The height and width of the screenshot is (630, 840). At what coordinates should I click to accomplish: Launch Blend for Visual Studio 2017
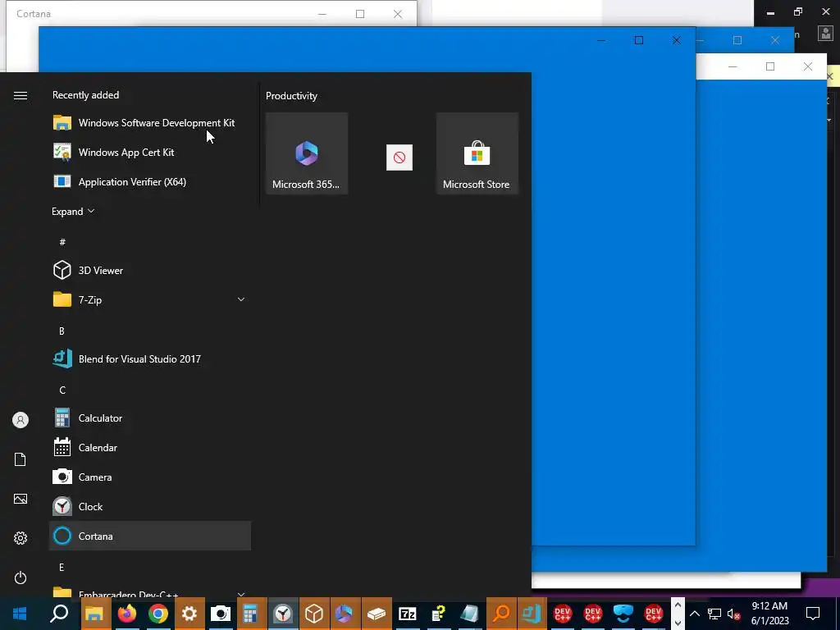[x=150, y=359]
